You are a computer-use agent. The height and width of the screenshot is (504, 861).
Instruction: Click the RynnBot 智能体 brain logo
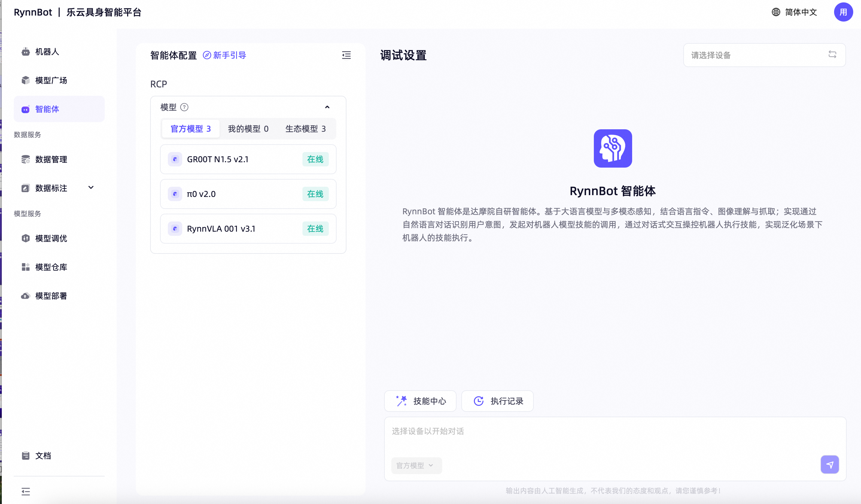[x=613, y=148]
